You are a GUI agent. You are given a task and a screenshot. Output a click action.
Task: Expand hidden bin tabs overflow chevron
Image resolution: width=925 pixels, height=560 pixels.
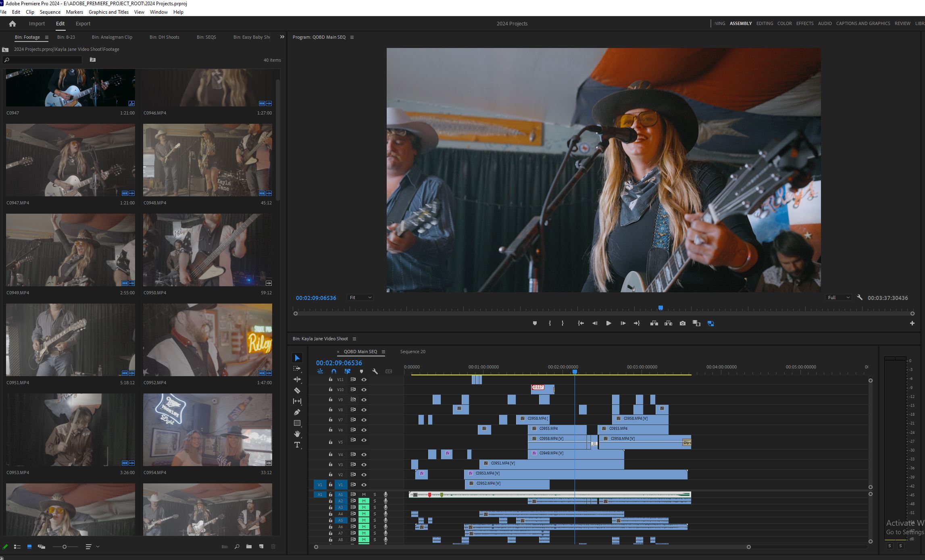(x=282, y=37)
